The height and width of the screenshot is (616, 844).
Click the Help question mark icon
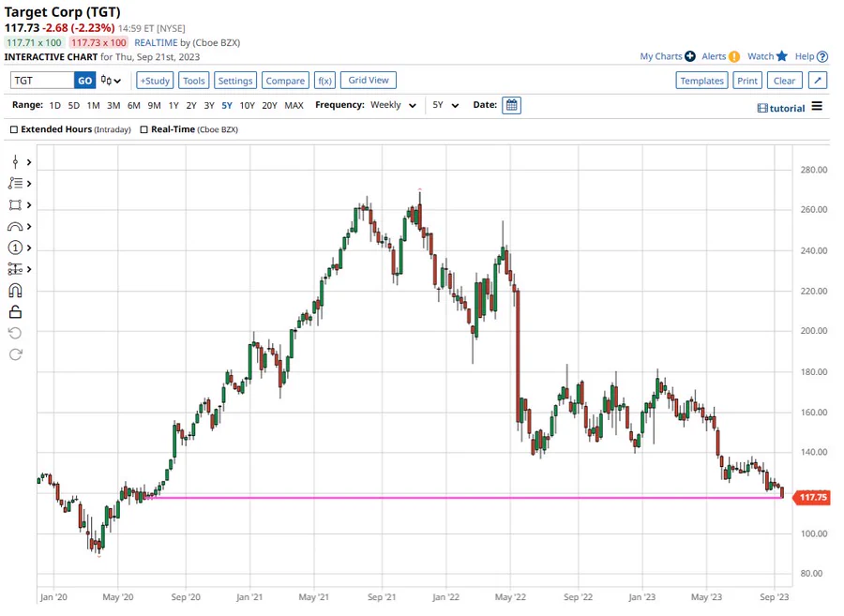coord(821,56)
